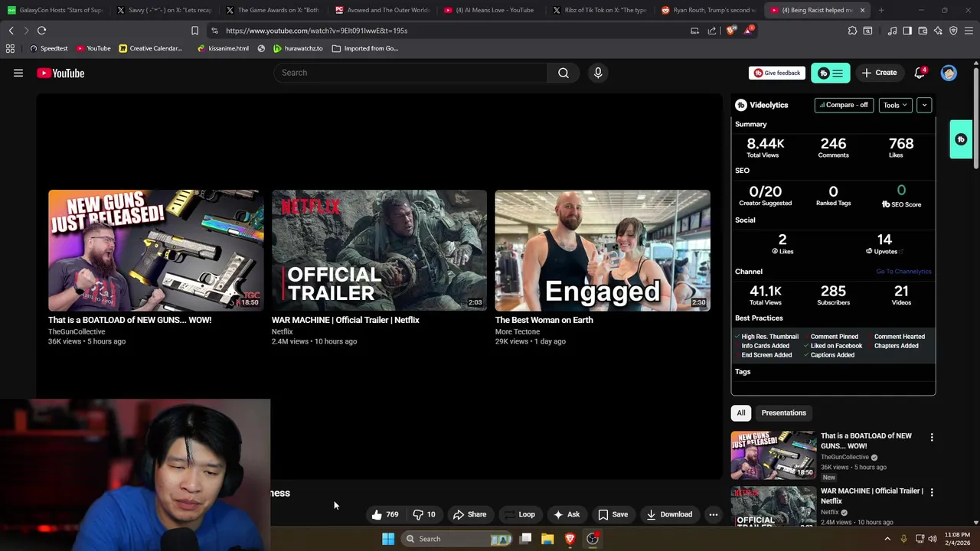
Task: Ask about this video
Action: pos(567,514)
